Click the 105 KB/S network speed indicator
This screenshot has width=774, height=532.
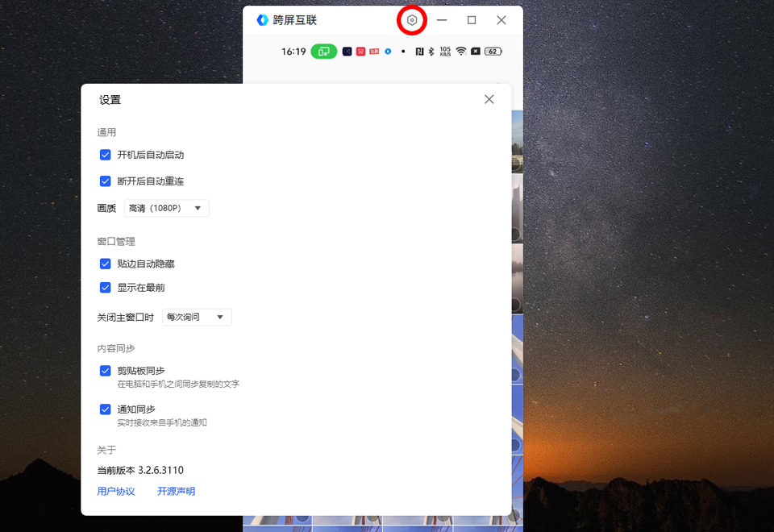[445, 51]
